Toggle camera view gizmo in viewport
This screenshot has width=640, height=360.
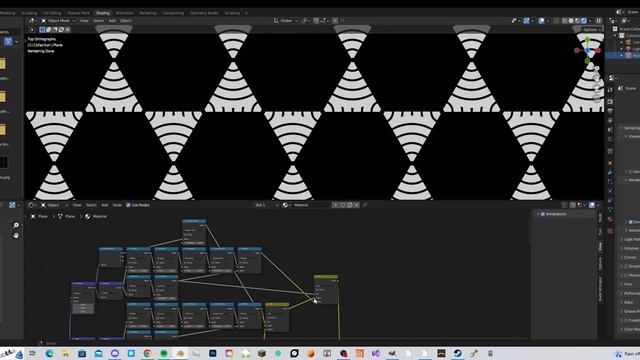point(596,87)
